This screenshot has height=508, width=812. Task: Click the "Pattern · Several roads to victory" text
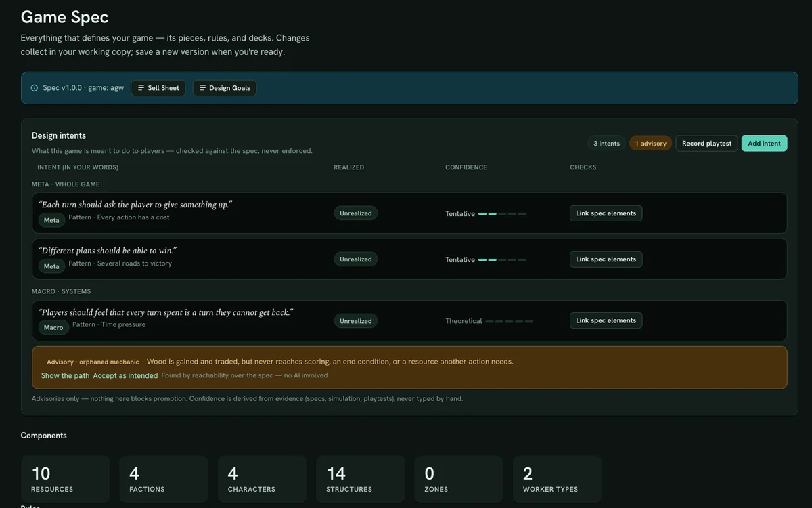[120, 263]
